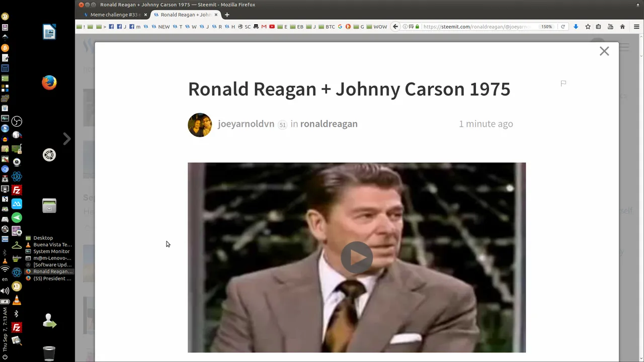Viewport: 644px width, 362px height.
Task: Open the 'NEW' Steemit bookmark
Action: coord(160,27)
